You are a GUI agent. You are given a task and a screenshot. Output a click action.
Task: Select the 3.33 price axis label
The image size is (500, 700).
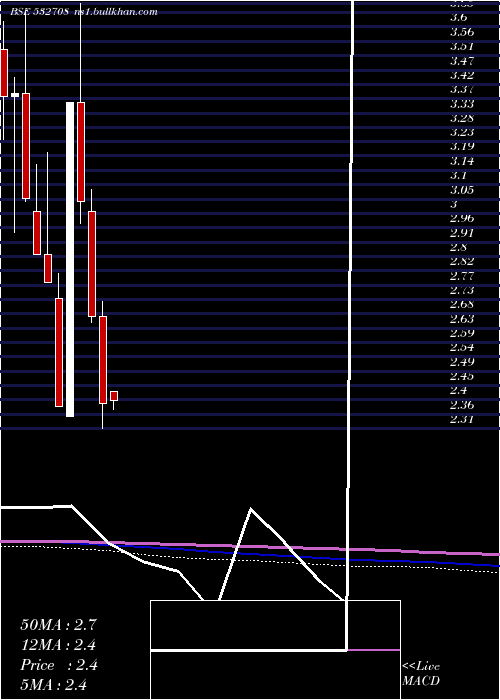(x=462, y=104)
